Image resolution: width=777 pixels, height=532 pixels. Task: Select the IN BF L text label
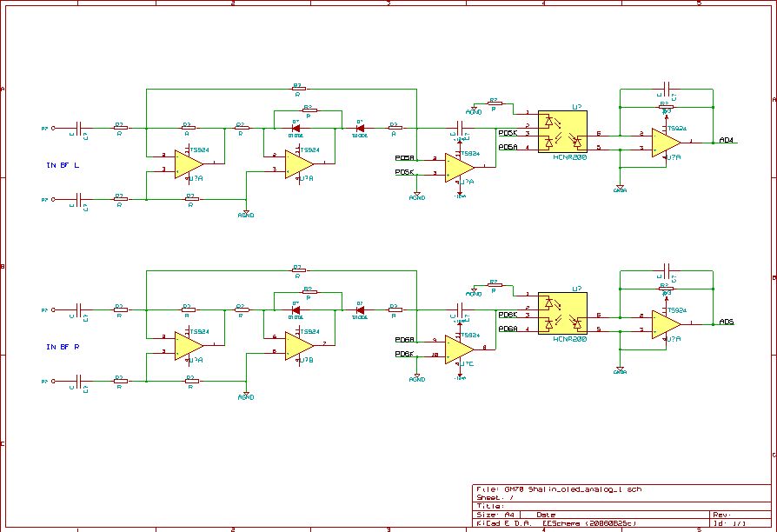point(63,165)
